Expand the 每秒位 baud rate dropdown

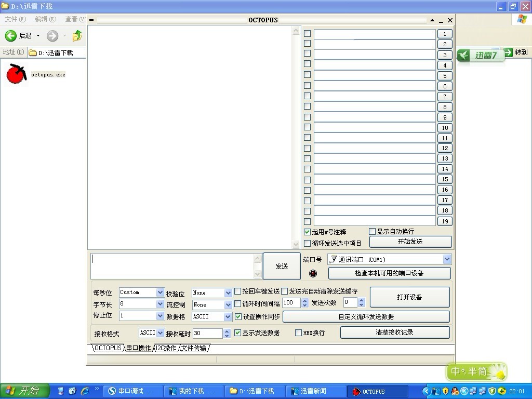(160, 292)
